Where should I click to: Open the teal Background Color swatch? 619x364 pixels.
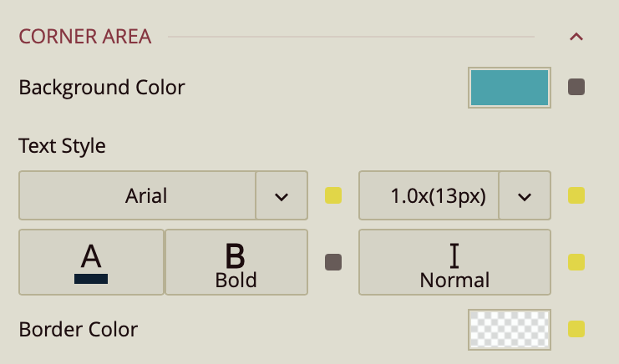click(510, 88)
